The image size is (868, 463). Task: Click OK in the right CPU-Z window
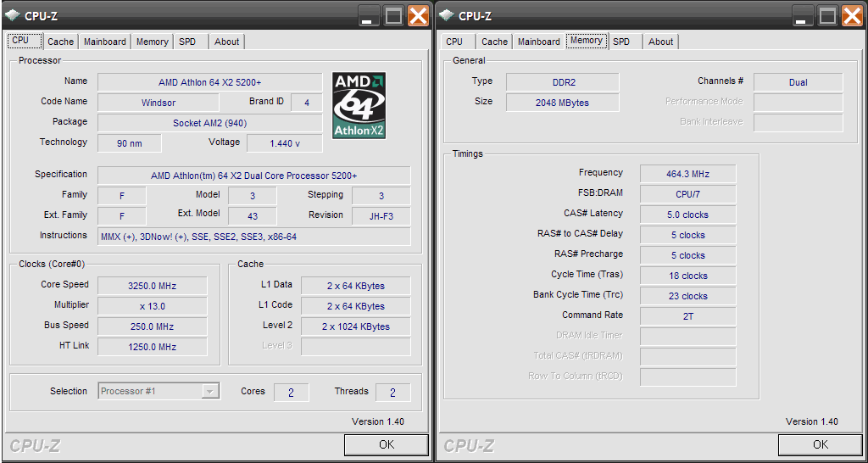[821, 444]
